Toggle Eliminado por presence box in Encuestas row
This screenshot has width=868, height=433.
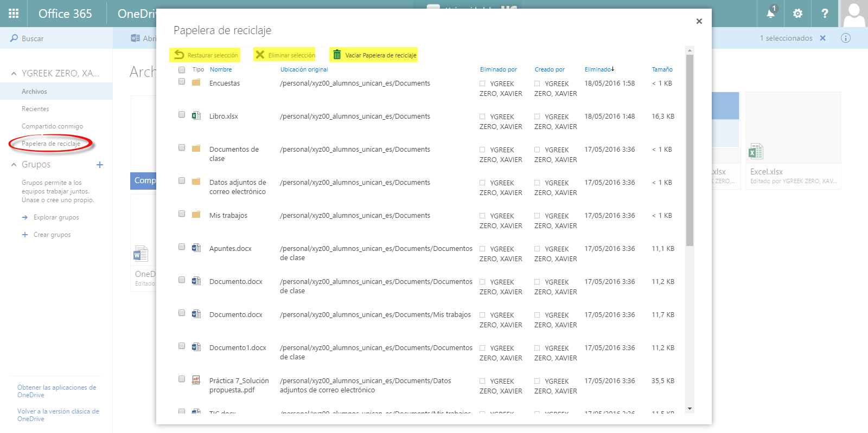(482, 83)
